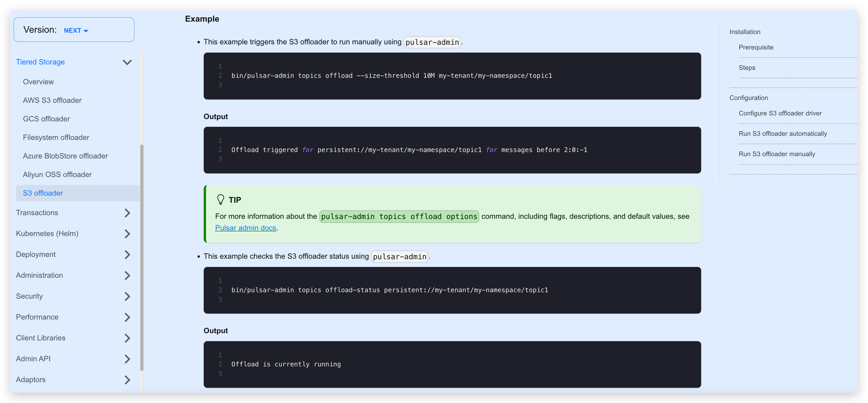Open the AWS S3 offloader page

click(x=52, y=100)
